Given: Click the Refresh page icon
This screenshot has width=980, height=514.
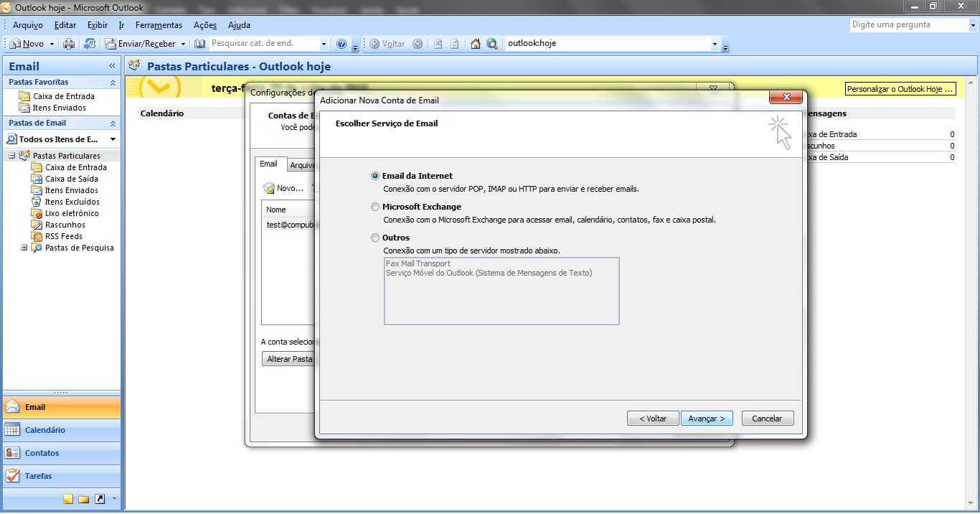Looking at the screenshot, I should coord(454,44).
